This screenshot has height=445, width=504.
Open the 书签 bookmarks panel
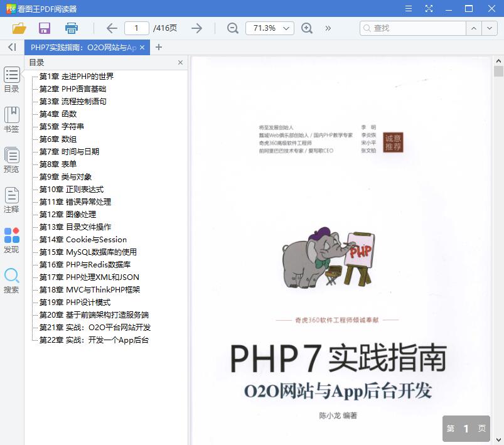coord(11,119)
